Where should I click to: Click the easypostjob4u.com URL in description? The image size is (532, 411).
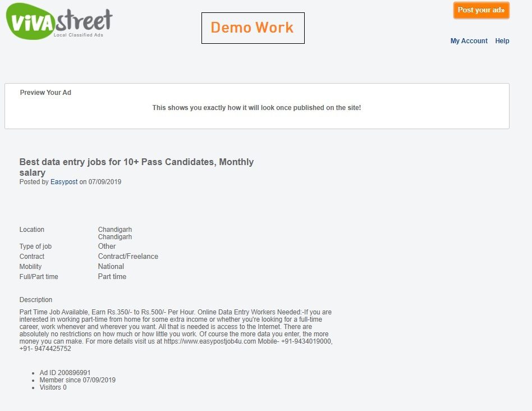point(210,341)
